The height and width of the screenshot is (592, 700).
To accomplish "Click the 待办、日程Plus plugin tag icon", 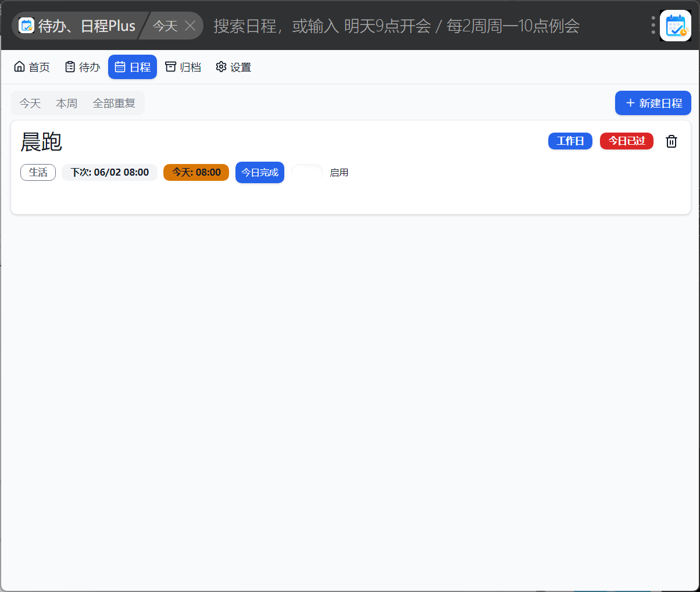I will click(27, 26).
